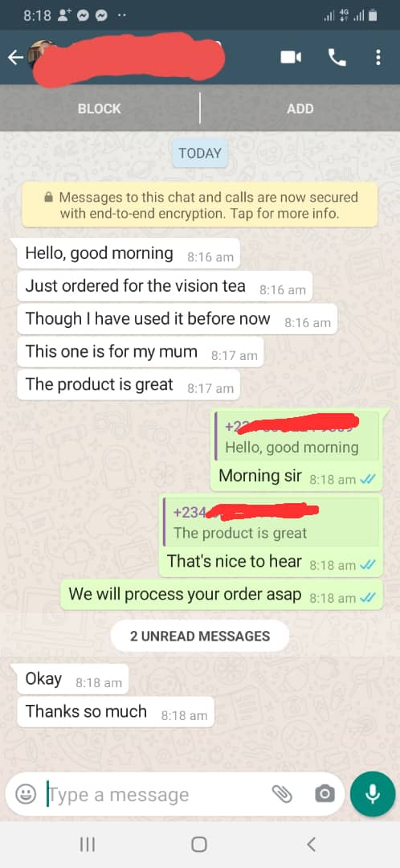Go back using the header arrow

[16, 57]
